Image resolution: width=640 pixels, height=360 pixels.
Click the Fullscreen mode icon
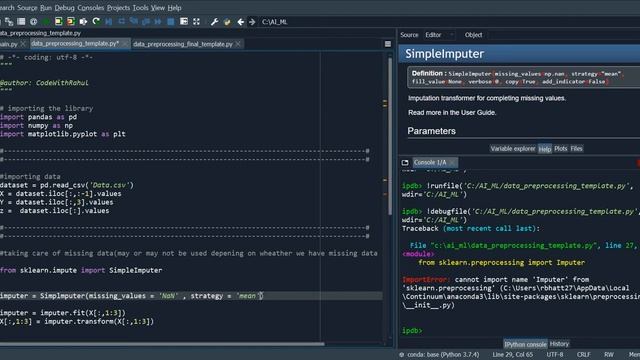tap(196, 22)
